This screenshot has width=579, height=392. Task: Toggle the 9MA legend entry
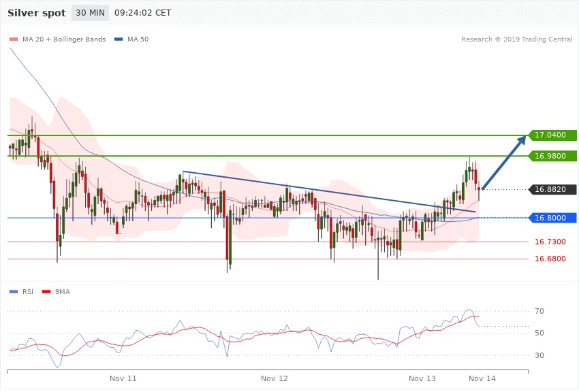61,292
